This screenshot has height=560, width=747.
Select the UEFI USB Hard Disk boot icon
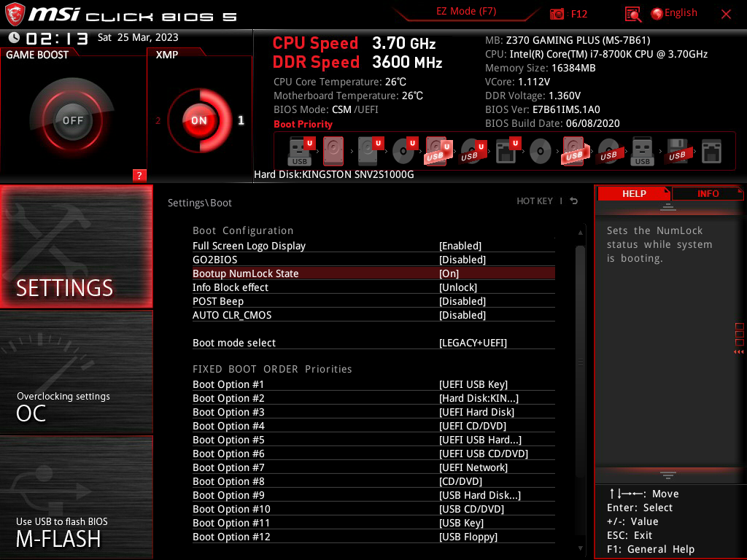438,151
